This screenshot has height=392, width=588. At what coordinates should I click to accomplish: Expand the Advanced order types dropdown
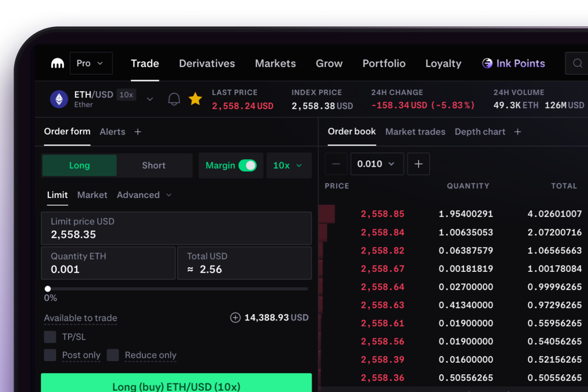[x=144, y=195]
